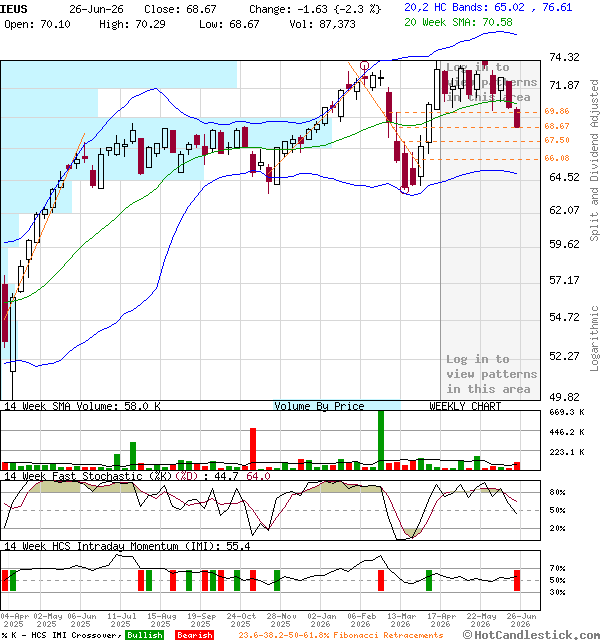Click the 59.62 price axis label
Viewport: 600px width, 640px height.
[564, 244]
